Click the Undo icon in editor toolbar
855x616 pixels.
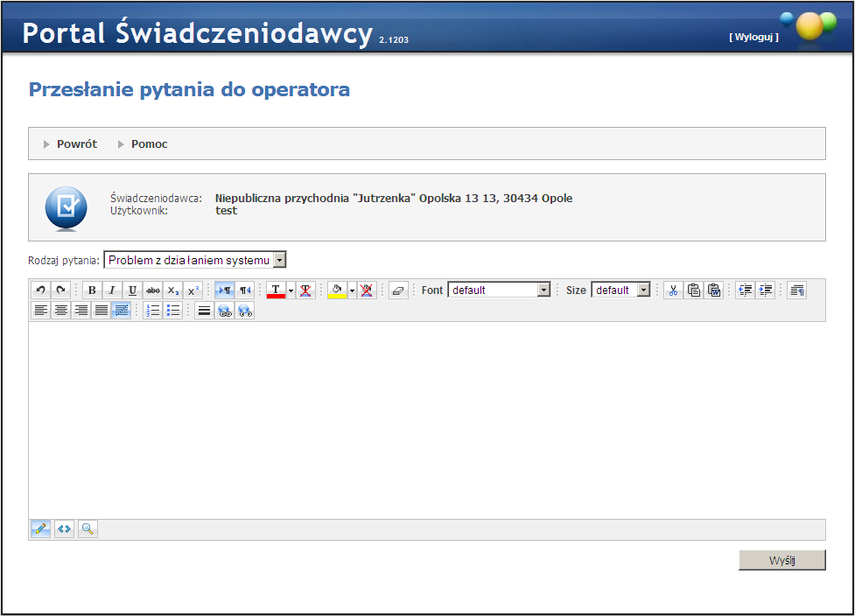(41, 290)
